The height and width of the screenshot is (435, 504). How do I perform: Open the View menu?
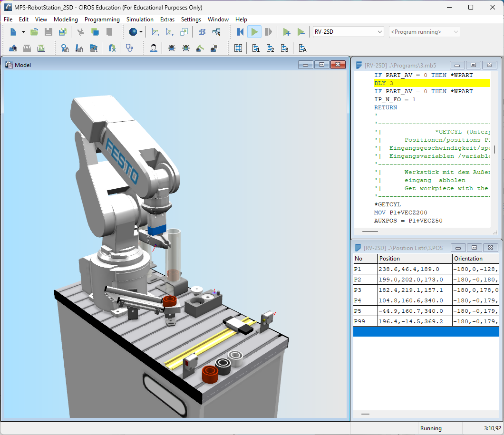click(x=41, y=19)
